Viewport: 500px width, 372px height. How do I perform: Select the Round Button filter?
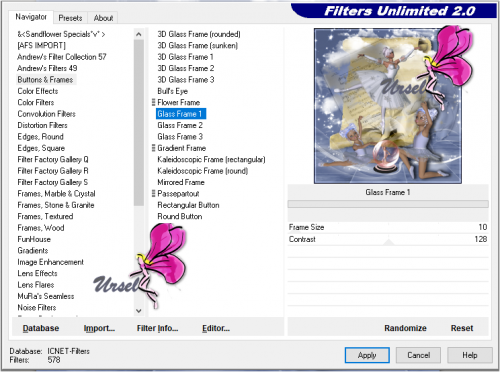tap(180, 216)
